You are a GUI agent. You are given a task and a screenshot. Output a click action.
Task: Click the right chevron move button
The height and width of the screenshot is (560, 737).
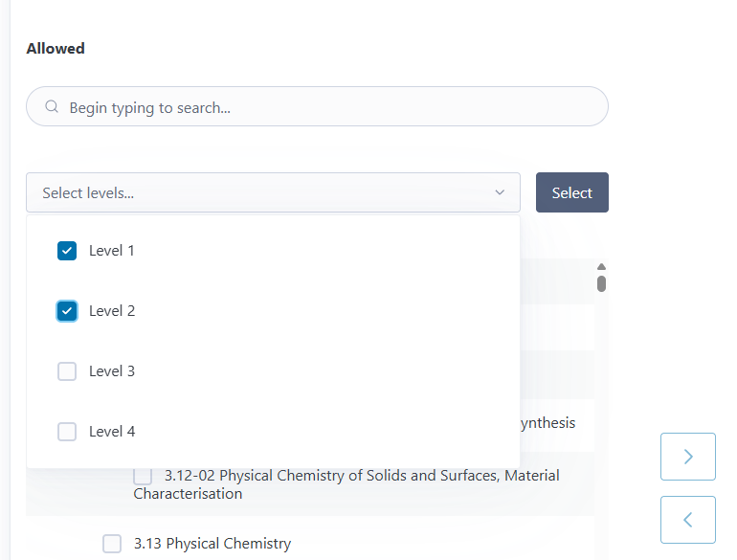687,457
